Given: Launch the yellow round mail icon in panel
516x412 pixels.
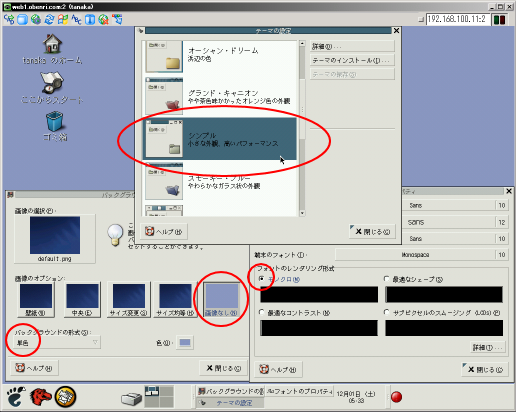Looking at the screenshot, I should (x=65, y=397).
